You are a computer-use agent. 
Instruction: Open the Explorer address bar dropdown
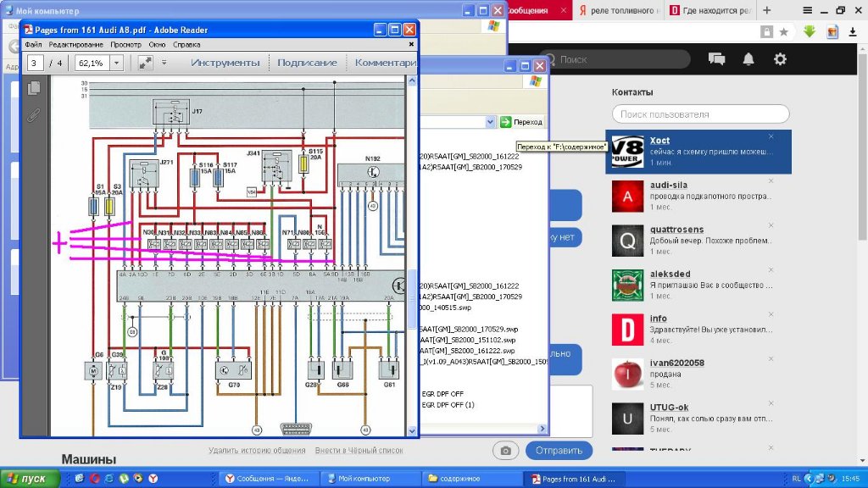coord(490,122)
